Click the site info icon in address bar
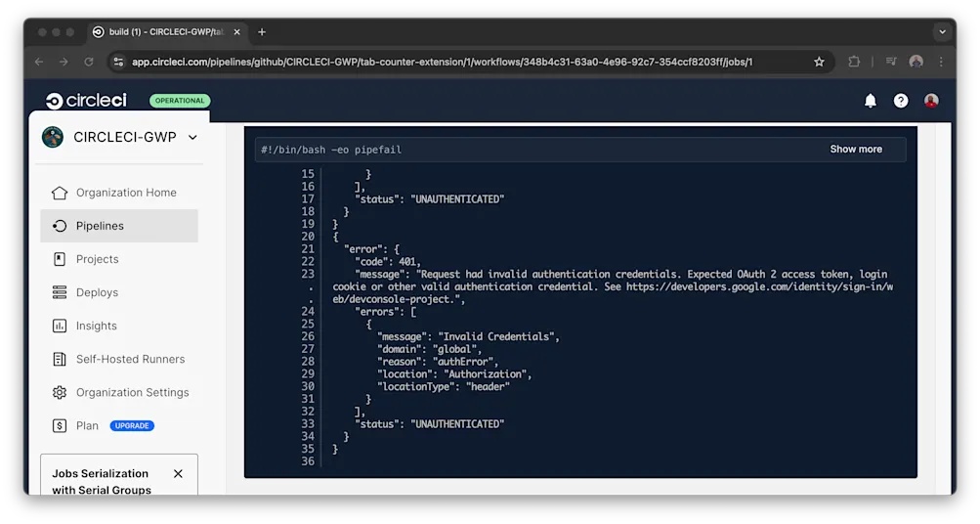Screen dimensions: 980x524 coord(118,62)
